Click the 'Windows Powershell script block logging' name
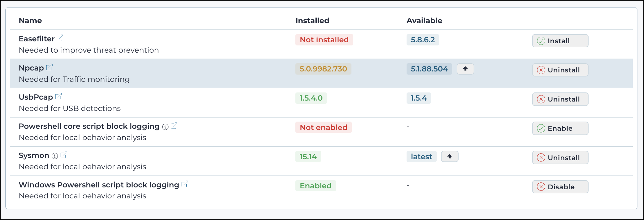The width and height of the screenshot is (644, 220). [99, 185]
